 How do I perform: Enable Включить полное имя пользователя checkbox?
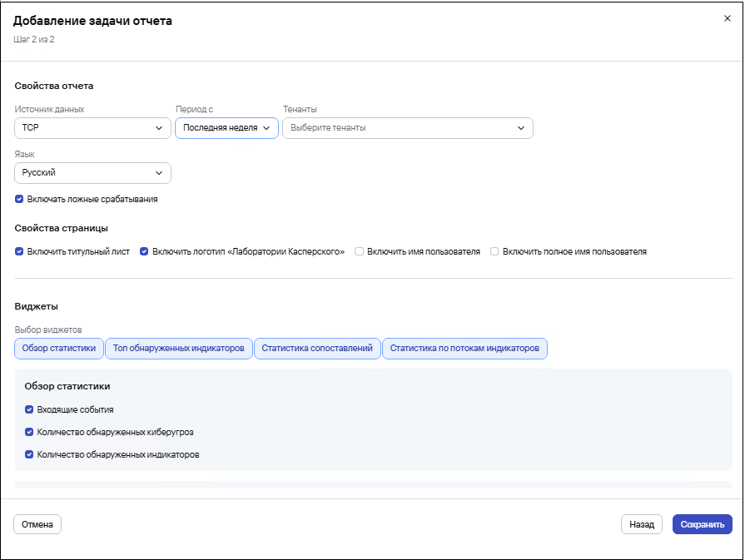pos(494,251)
